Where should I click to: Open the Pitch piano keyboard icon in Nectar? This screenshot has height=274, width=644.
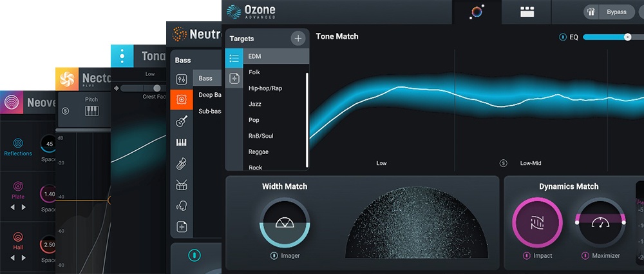91,112
